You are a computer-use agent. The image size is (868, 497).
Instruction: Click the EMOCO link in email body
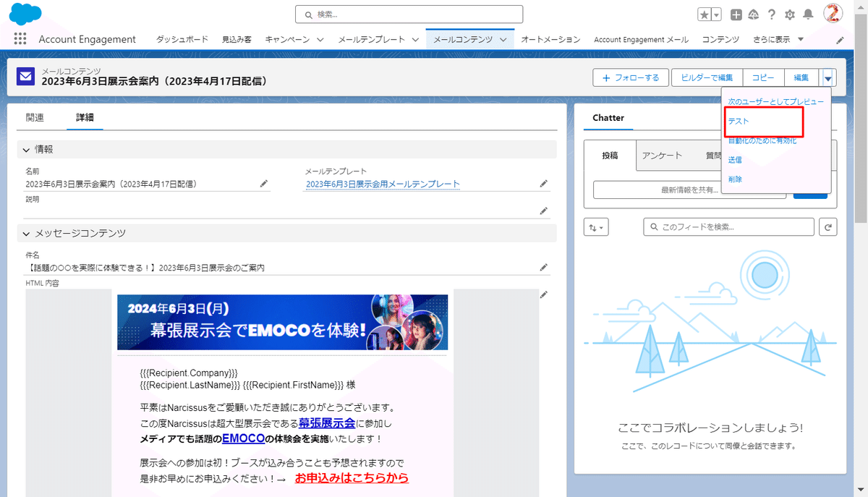[x=243, y=438]
